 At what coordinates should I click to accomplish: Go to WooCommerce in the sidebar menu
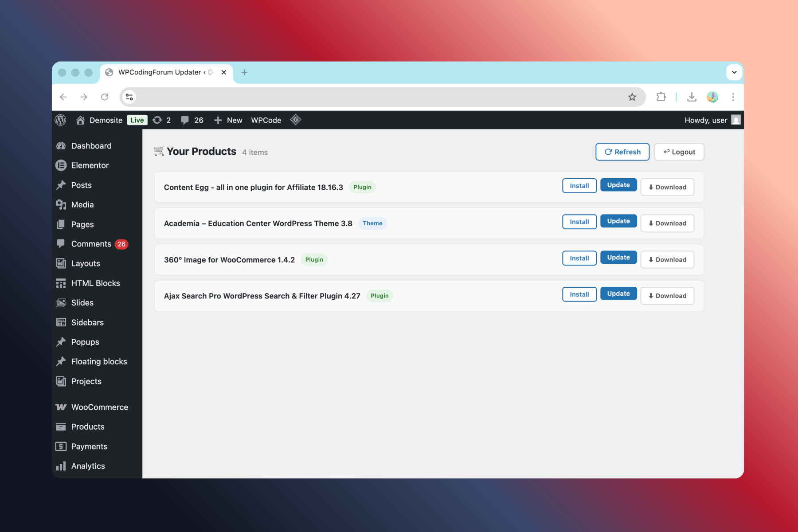click(99, 407)
